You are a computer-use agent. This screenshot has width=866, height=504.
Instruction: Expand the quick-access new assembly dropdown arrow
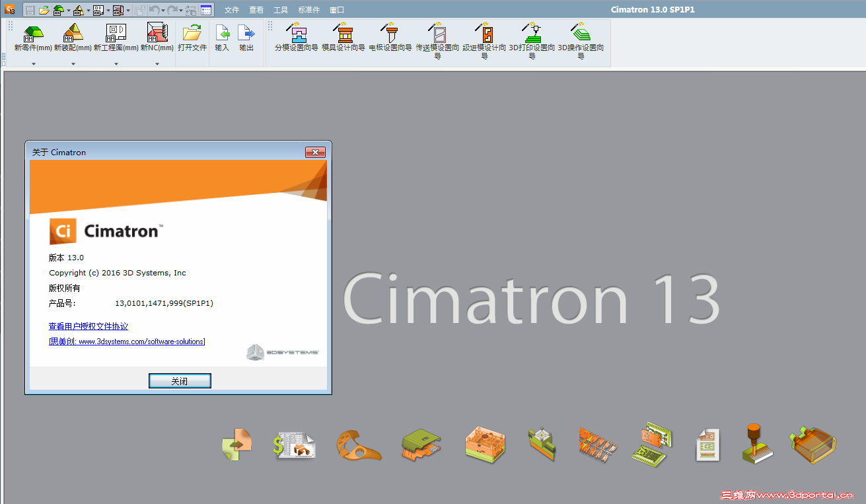[x=89, y=11]
